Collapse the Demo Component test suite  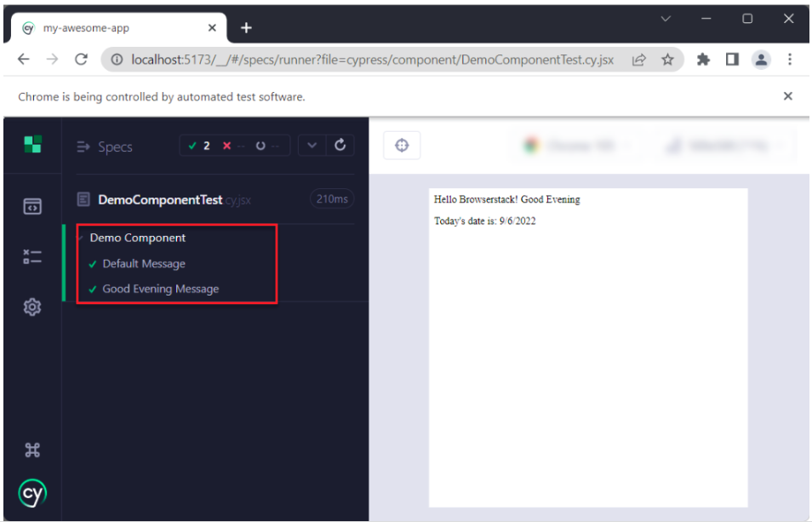click(137, 238)
